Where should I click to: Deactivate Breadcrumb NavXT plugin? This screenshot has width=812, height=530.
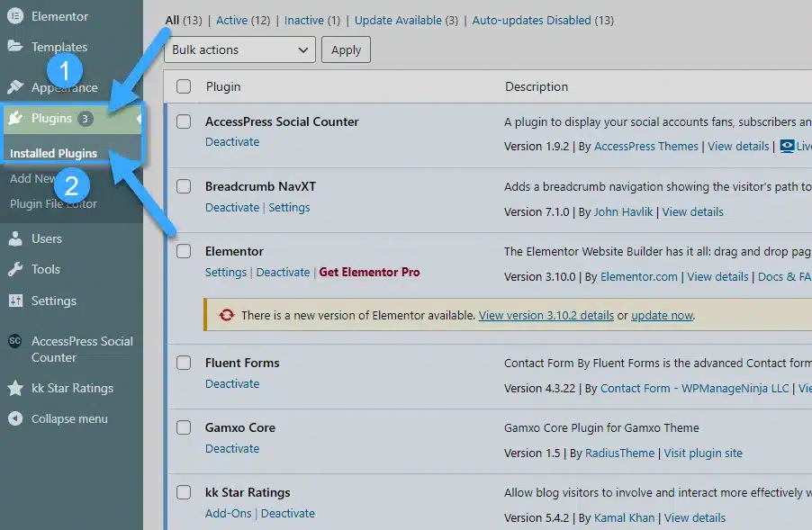[x=232, y=208]
